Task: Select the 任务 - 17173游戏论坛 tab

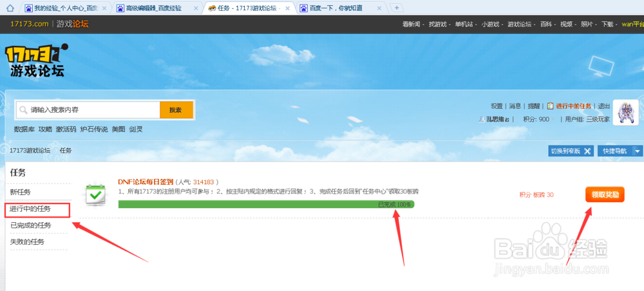Action: coord(249,8)
